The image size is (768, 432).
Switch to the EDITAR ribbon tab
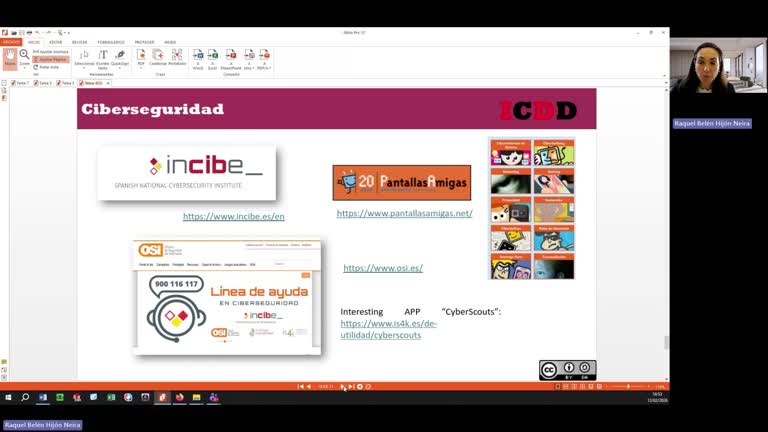click(56, 42)
